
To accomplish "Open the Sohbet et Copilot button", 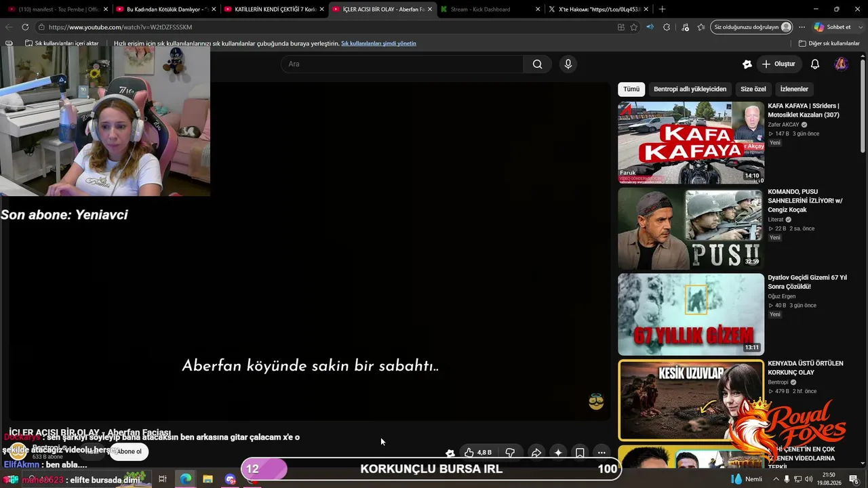I will 832,27.
